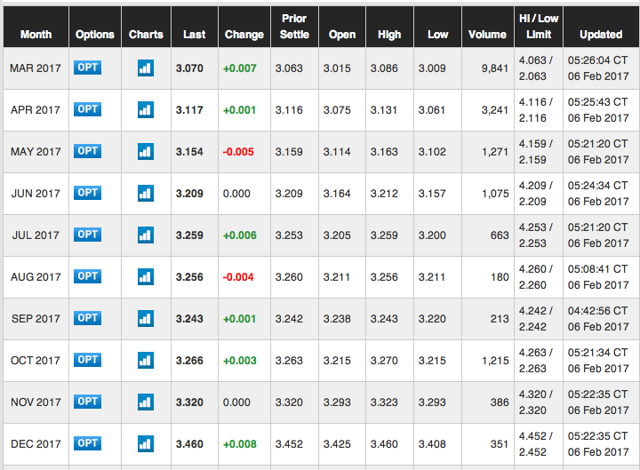Click OPT button for MAR 2017
This screenshot has width=640, height=470.
(x=87, y=67)
